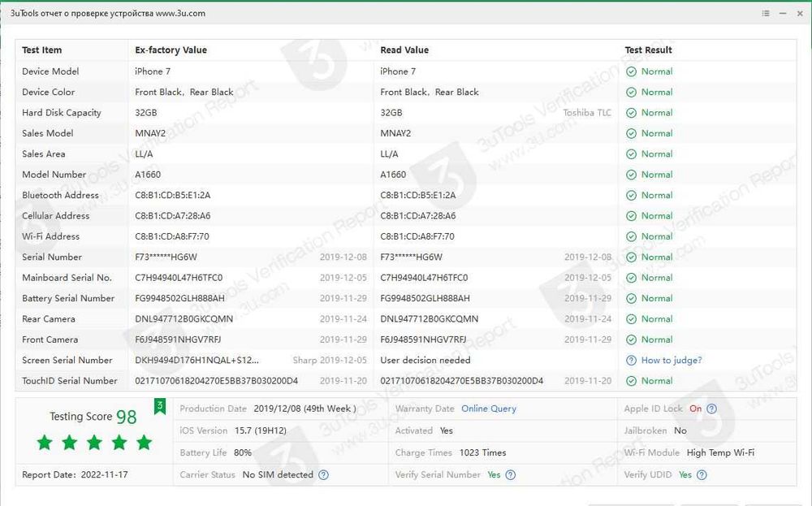This screenshot has width=812, height=506.
Task: Click the Battery Life 80% value
Action: pyautogui.click(x=243, y=452)
